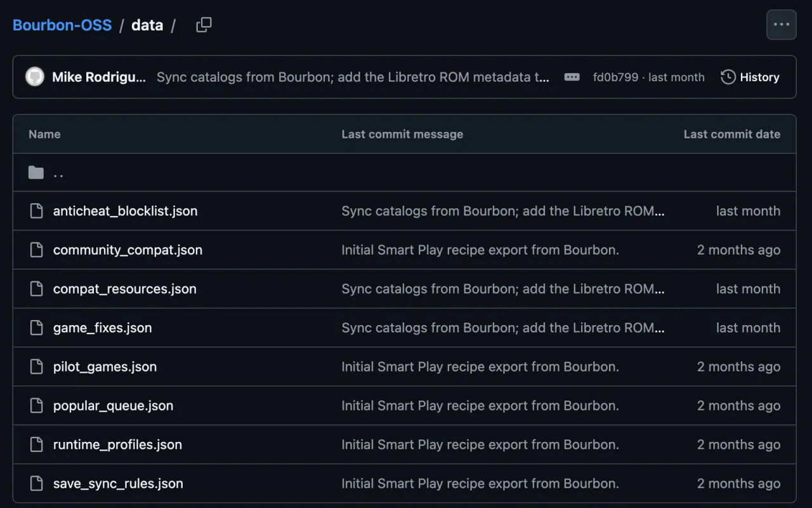The width and height of the screenshot is (812, 508).
Task: Click the parent directory folder icon
Action: (x=36, y=173)
